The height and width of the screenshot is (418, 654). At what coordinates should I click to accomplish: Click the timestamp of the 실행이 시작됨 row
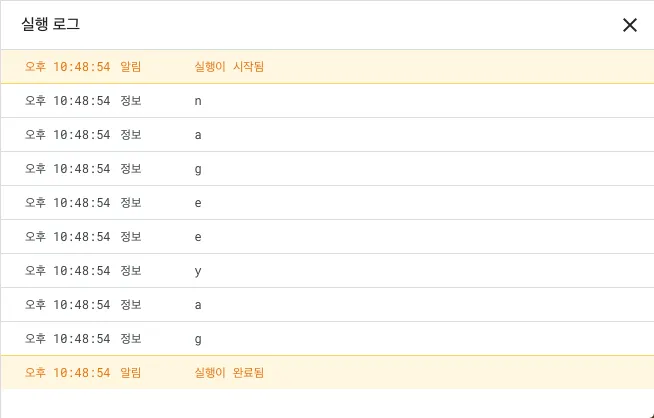tap(67, 67)
